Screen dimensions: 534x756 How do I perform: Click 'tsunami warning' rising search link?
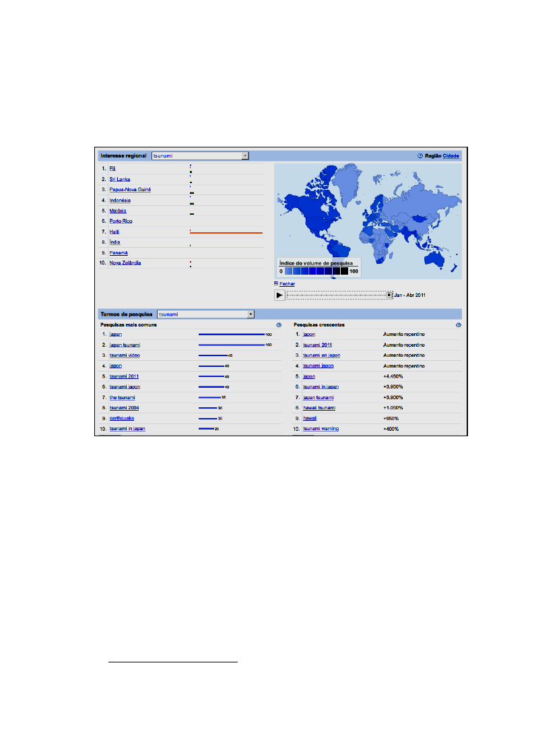(x=321, y=429)
